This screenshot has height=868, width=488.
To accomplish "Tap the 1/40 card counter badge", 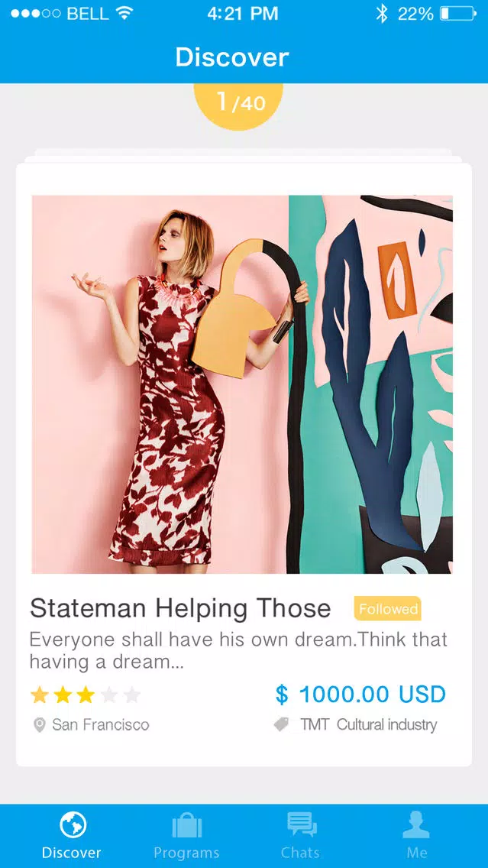I will click(x=238, y=103).
